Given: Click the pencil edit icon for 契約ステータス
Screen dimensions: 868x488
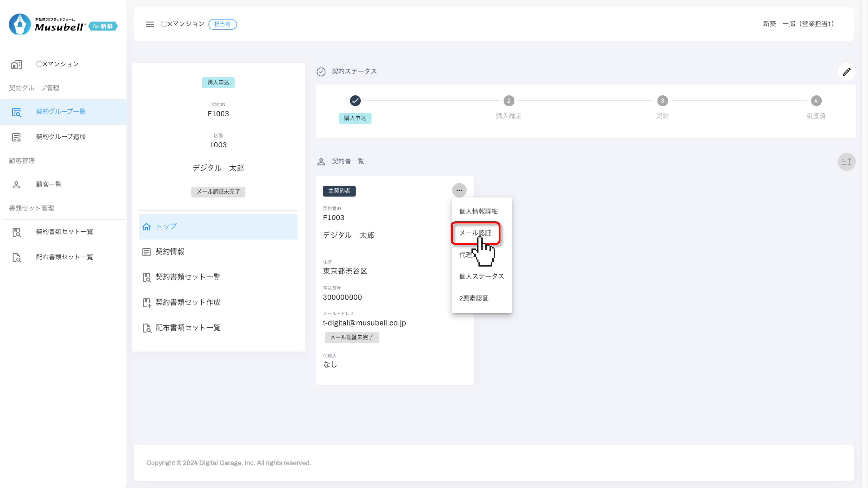Looking at the screenshot, I should coord(846,72).
